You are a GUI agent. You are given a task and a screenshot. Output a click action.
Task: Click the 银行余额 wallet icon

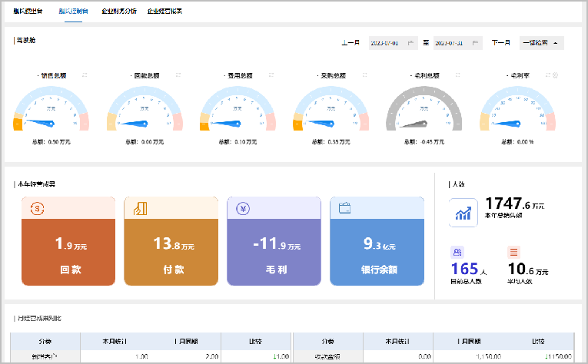click(x=345, y=207)
